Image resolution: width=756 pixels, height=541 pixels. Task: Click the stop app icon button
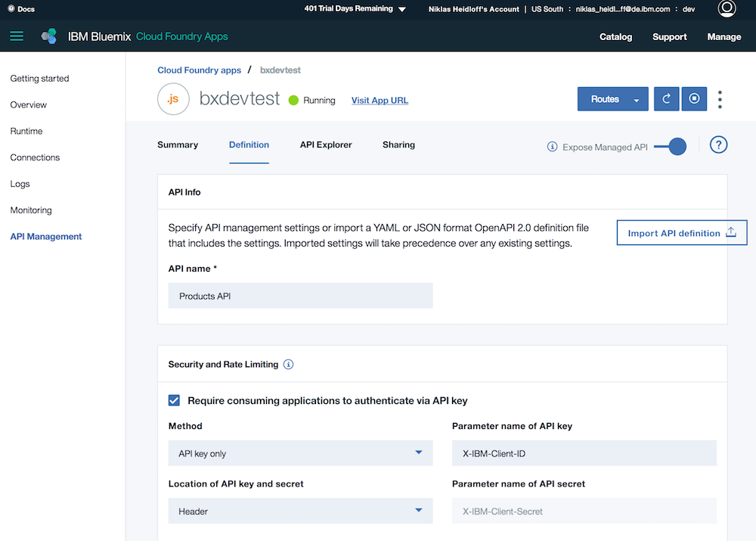[x=694, y=99]
